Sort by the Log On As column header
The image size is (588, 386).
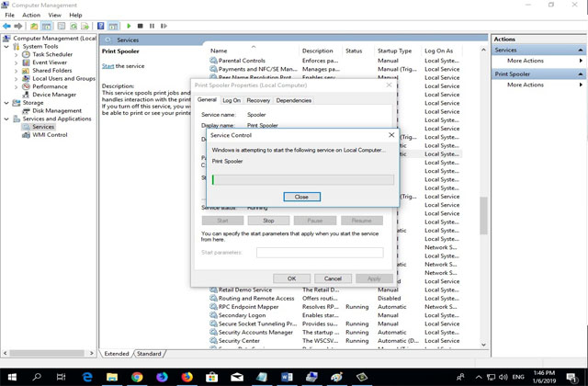pos(439,51)
